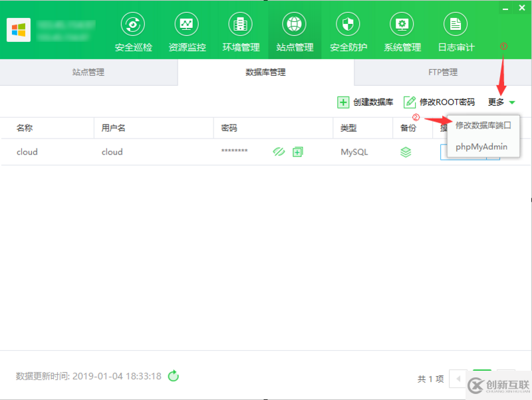The width and height of the screenshot is (532, 400).
Task: Close the application window
Action: pyautogui.click(x=522, y=7)
